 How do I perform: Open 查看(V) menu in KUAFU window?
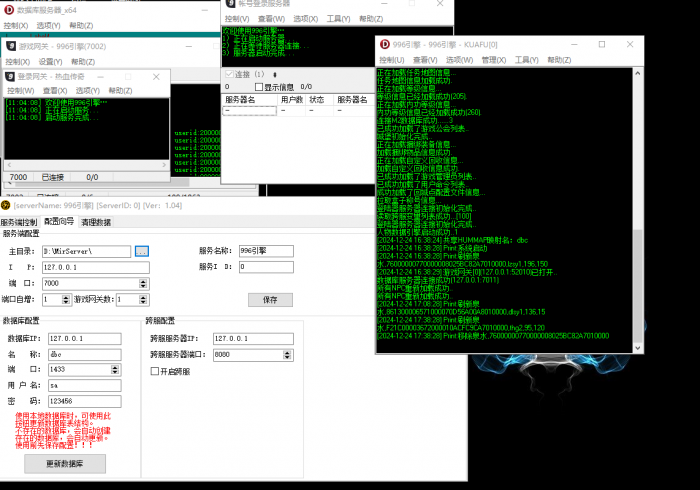click(x=425, y=60)
